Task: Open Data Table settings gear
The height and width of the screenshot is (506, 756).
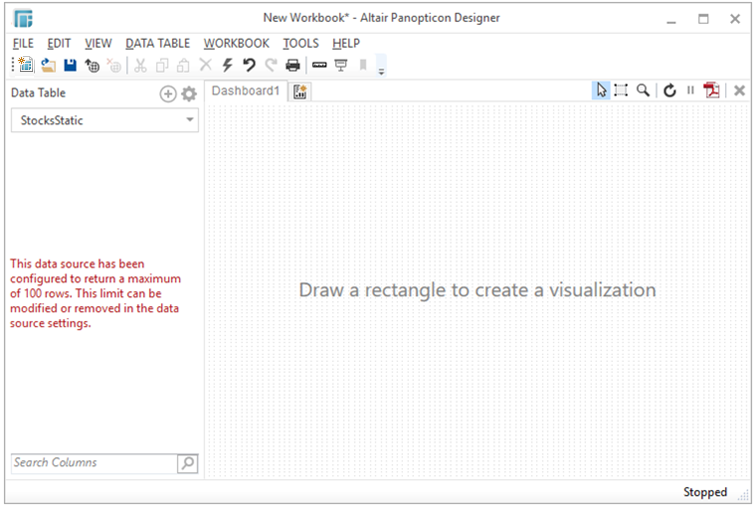Action: (x=189, y=94)
